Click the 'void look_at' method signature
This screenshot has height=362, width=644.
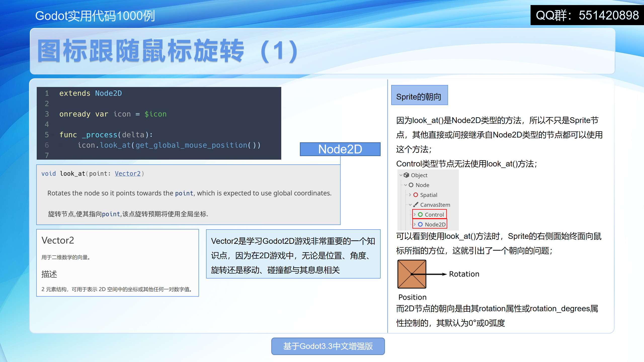[93, 173]
